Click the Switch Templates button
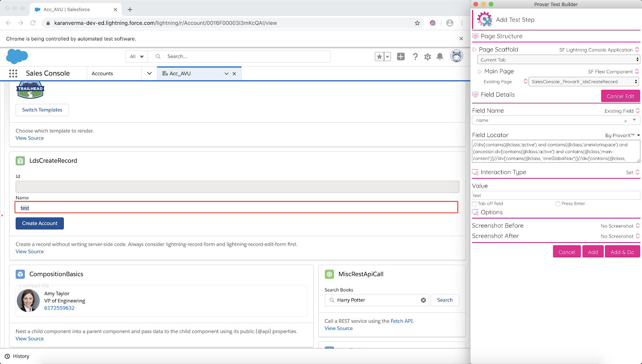The image size is (642, 364). pos(42,110)
